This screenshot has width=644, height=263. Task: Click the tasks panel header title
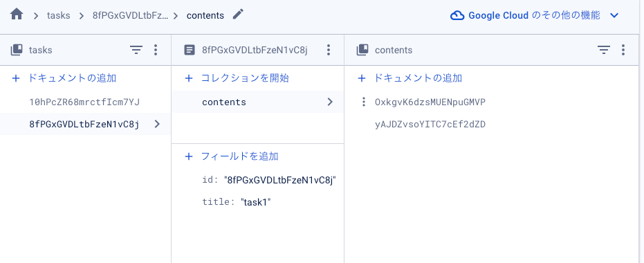tap(41, 50)
